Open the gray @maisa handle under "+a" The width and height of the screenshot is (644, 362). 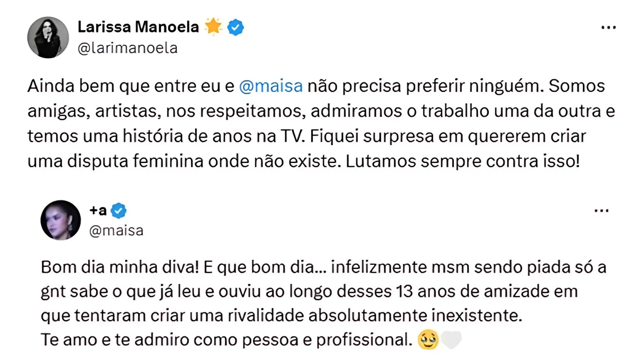[116, 231]
